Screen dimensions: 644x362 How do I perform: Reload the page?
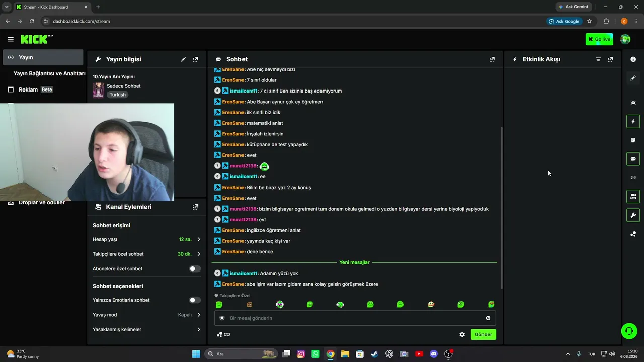tap(32, 21)
